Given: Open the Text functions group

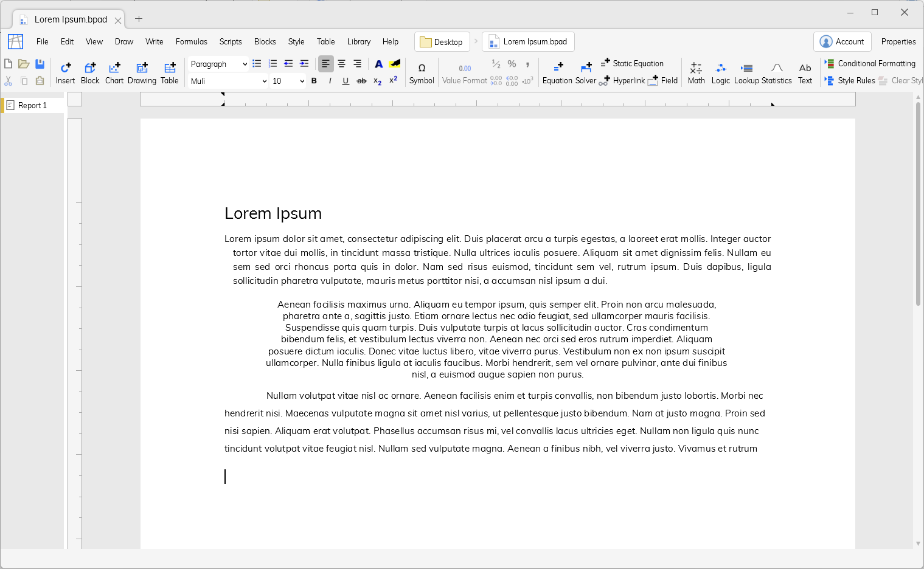Looking at the screenshot, I should pyautogui.click(x=805, y=73).
